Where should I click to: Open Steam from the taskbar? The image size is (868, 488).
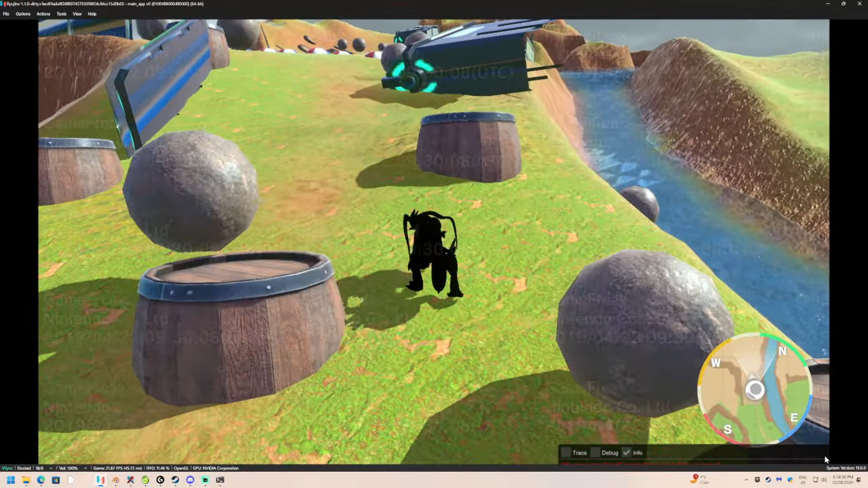click(x=175, y=480)
